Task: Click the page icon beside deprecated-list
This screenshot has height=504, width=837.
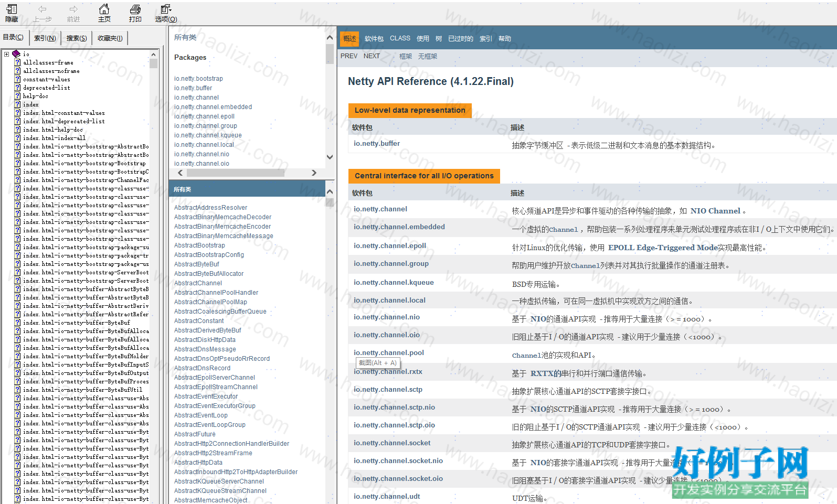Action: [17, 88]
